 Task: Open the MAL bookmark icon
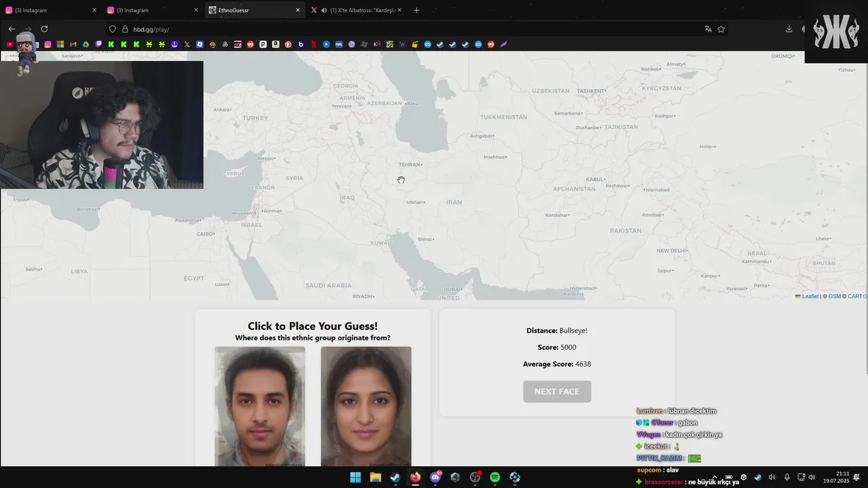coord(339,44)
